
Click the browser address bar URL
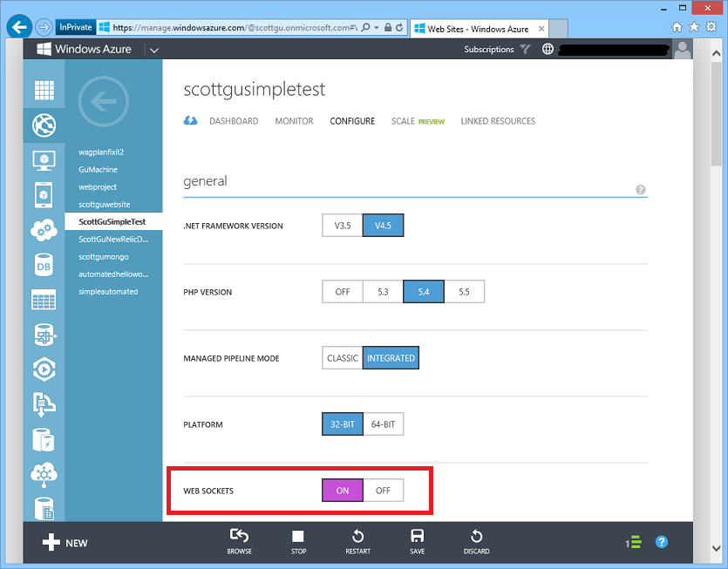tap(235, 28)
